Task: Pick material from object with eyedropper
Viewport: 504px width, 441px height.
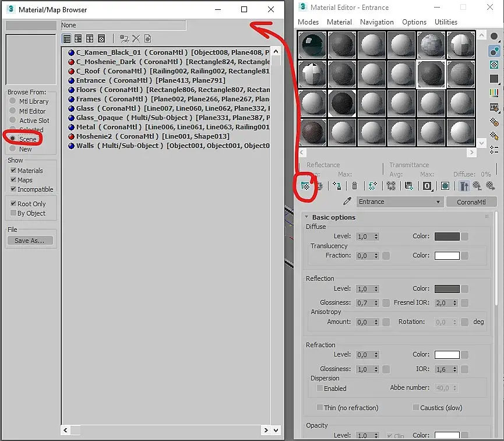Action: (x=347, y=202)
